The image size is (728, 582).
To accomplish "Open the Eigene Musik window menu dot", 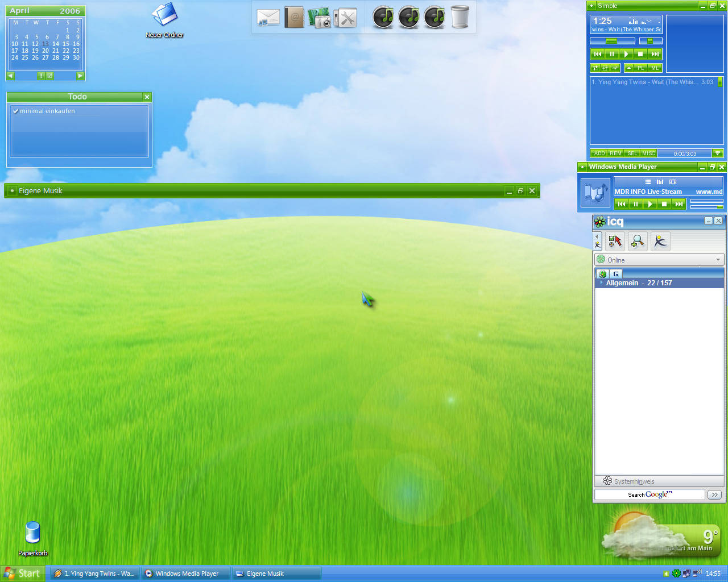I will pyautogui.click(x=12, y=190).
